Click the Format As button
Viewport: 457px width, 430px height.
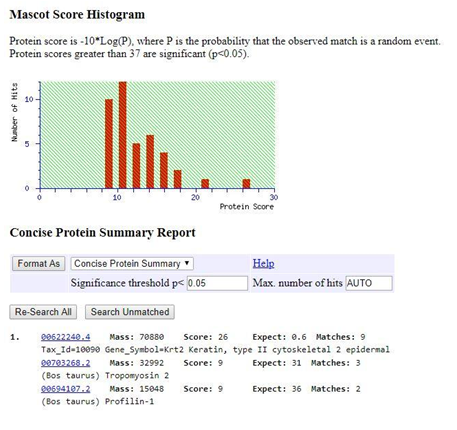[39, 264]
